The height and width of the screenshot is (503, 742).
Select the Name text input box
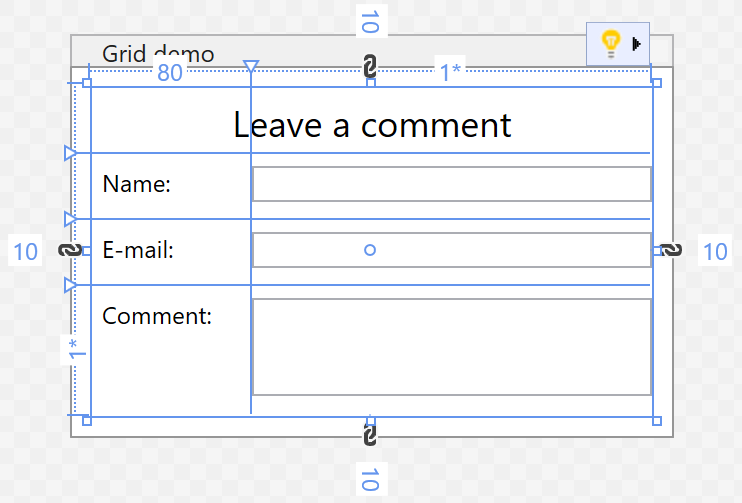(451, 184)
